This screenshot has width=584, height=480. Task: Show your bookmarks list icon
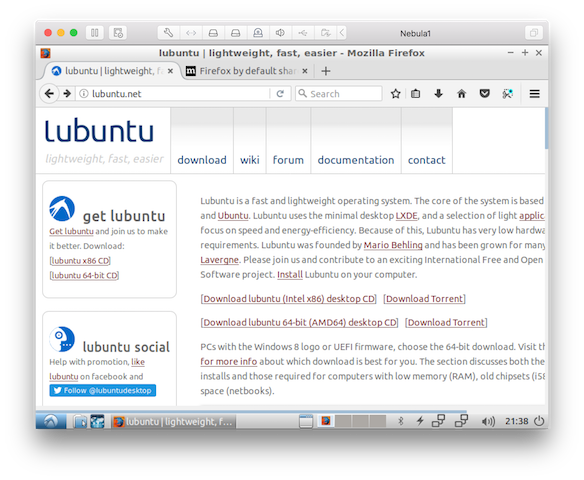click(416, 93)
